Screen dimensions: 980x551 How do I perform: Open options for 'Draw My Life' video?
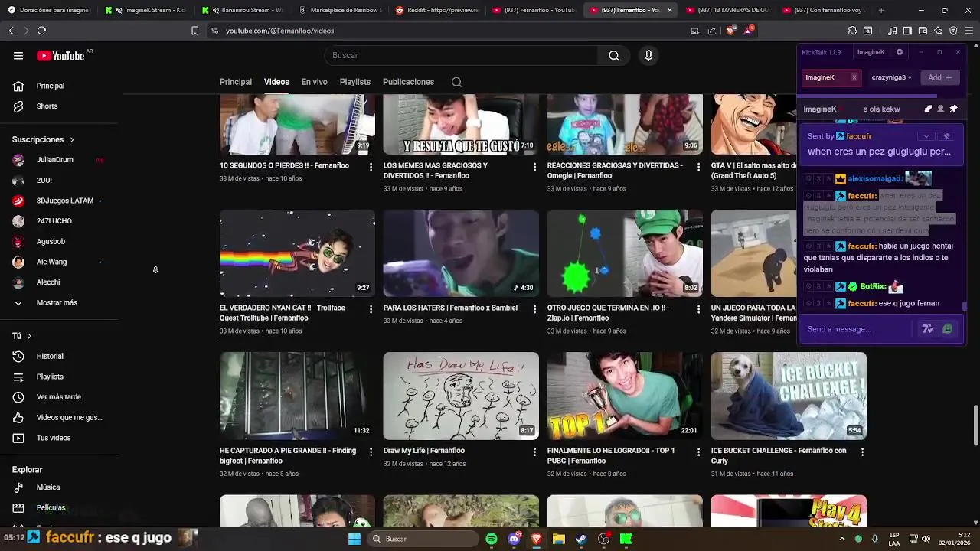click(x=534, y=452)
